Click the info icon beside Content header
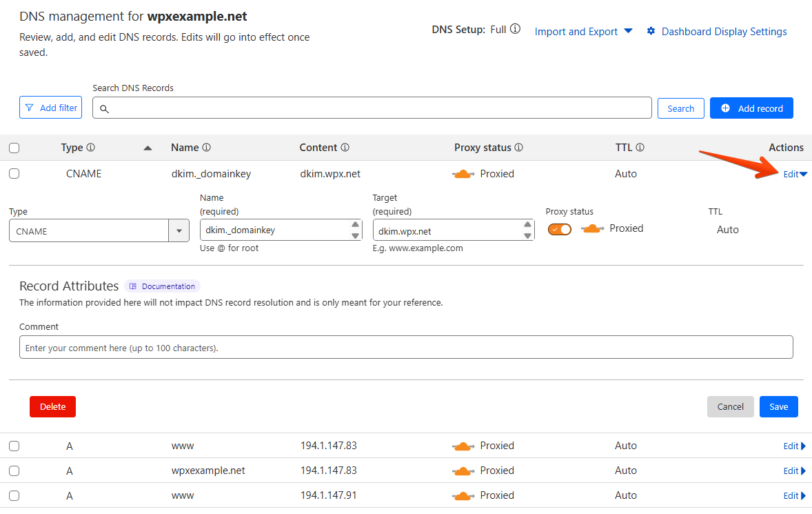812x514 pixels. tap(345, 148)
